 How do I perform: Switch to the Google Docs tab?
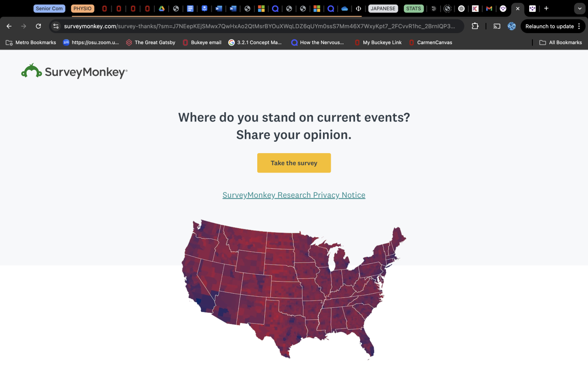(x=190, y=8)
